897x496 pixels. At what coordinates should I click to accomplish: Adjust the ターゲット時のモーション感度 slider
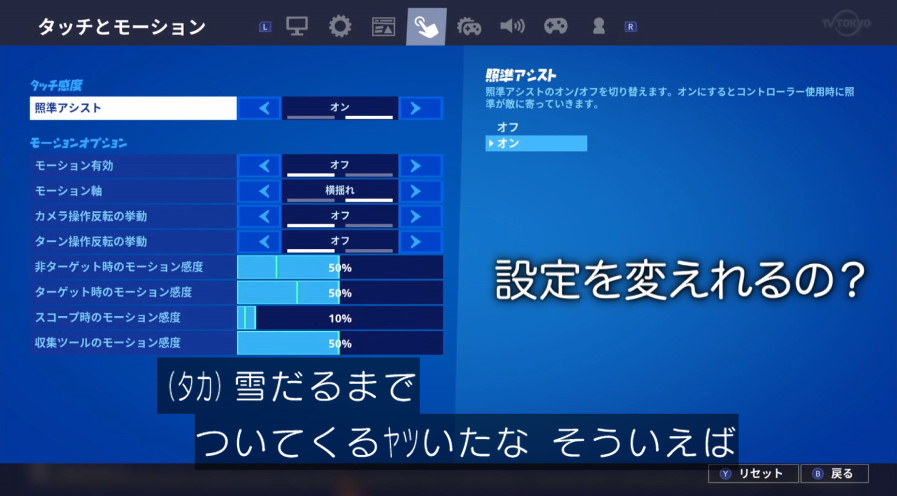340,292
